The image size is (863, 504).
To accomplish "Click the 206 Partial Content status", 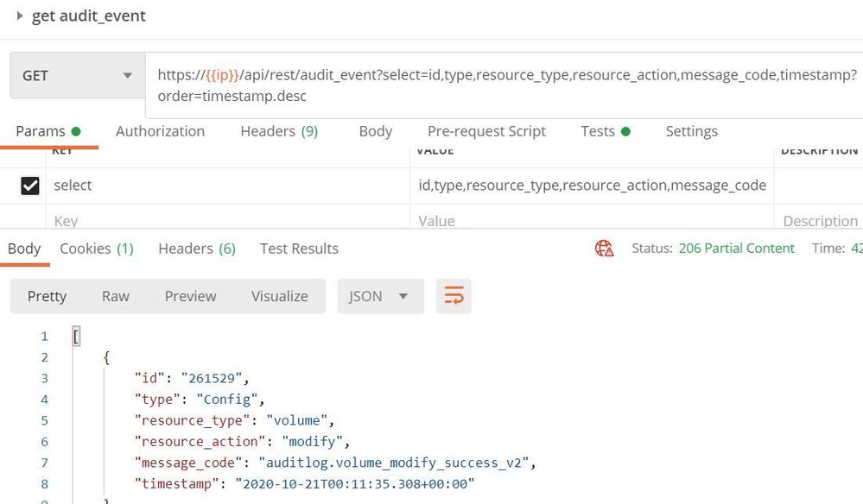I will click(736, 249).
